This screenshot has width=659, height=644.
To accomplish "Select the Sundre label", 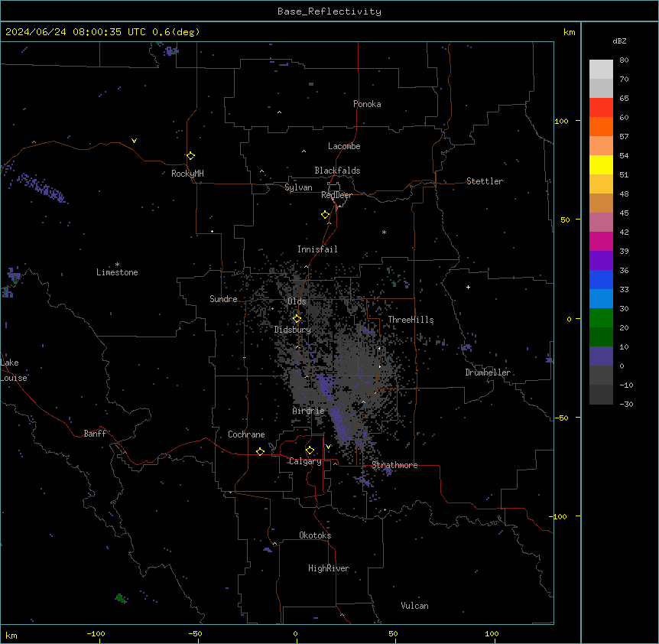I will [x=223, y=299].
